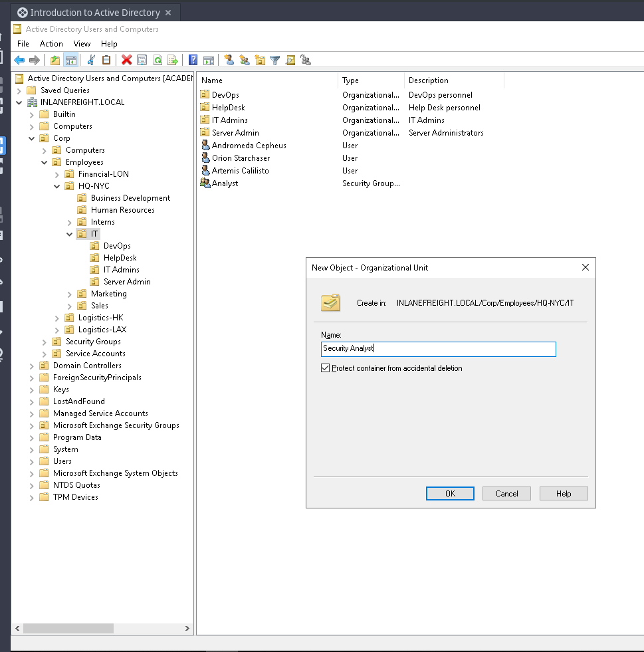Click the Refresh toolbar icon

coord(158,60)
